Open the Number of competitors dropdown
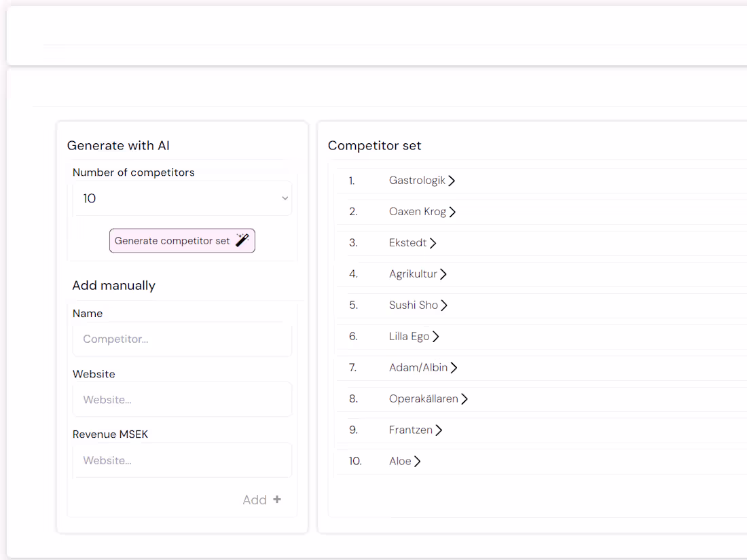This screenshot has width=747, height=560. click(182, 198)
